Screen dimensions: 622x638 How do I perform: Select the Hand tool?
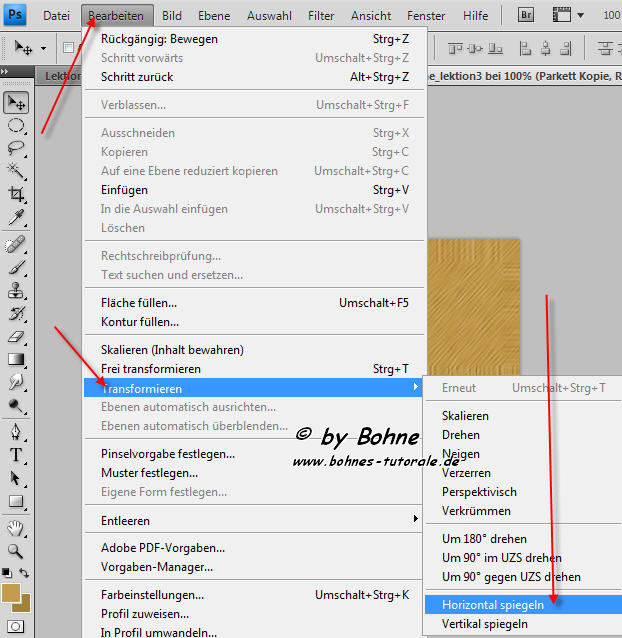[x=16, y=528]
